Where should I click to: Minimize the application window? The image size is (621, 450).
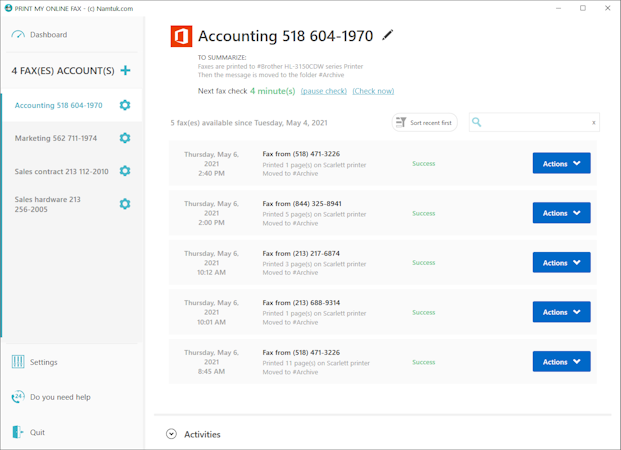click(x=558, y=8)
